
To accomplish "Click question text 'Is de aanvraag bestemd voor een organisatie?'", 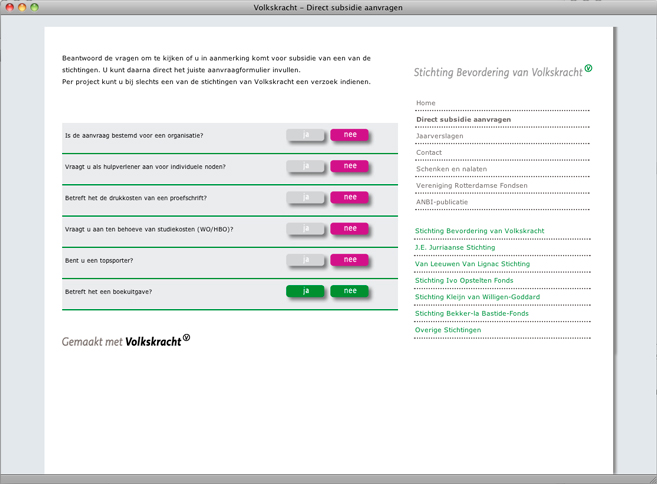I will pyautogui.click(x=134, y=136).
